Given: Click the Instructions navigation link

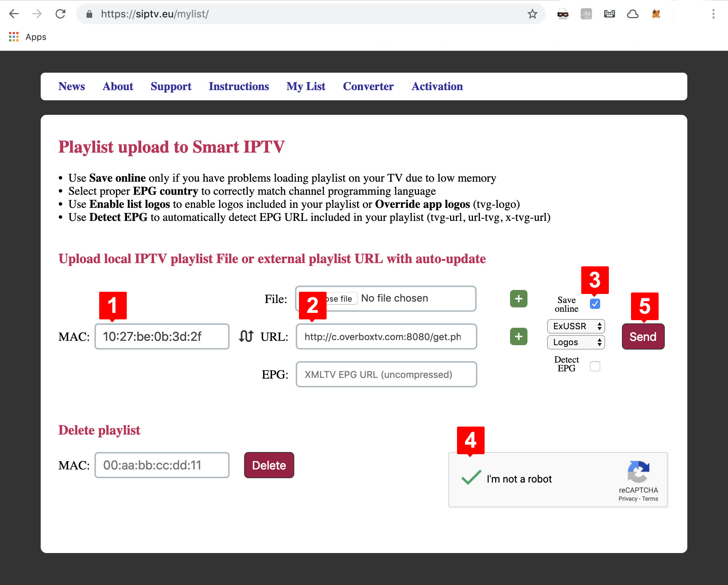Looking at the screenshot, I should pyautogui.click(x=239, y=86).
